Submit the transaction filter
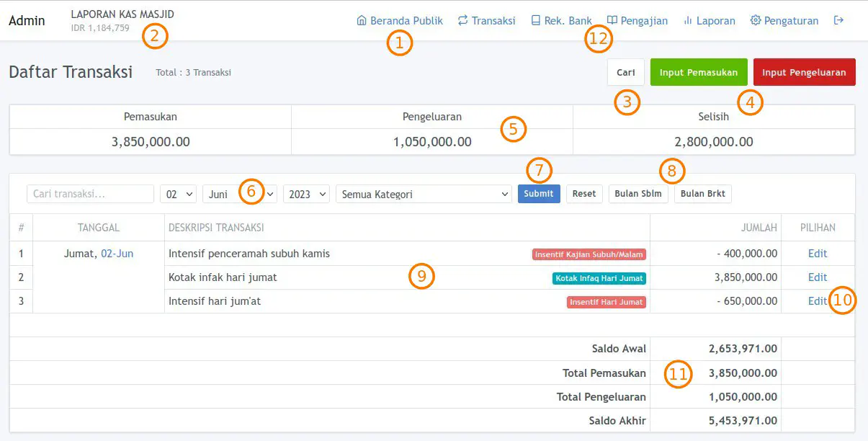This screenshot has width=868, height=441. click(539, 193)
